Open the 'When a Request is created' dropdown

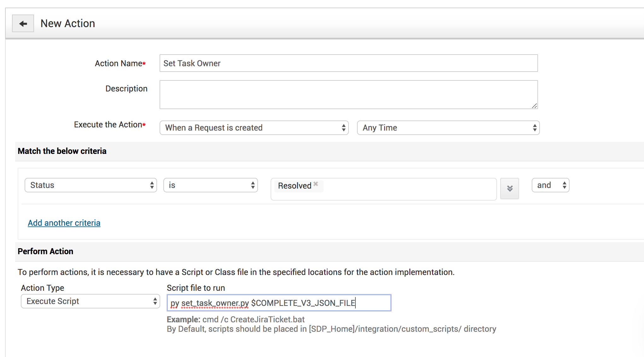click(254, 128)
